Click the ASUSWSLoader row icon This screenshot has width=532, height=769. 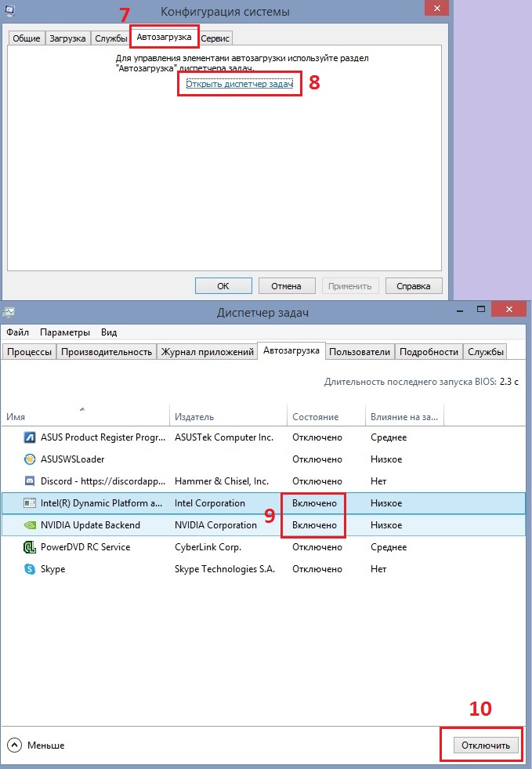click(x=30, y=459)
